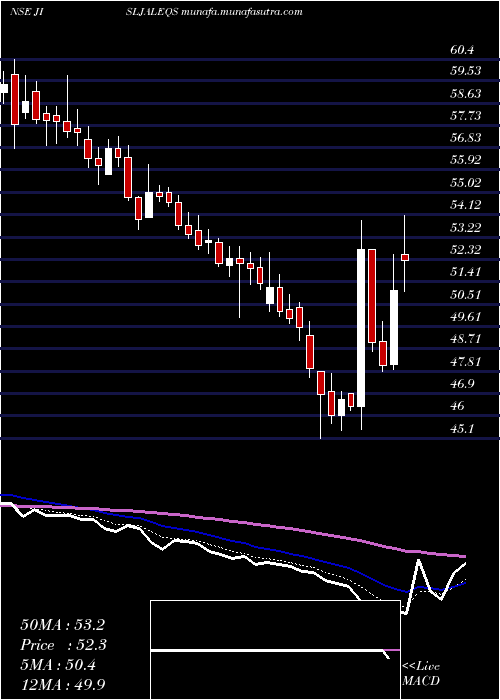Click the 53.22 price axis label
This screenshot has height=700, width=500.
click(x=465, y=228)
